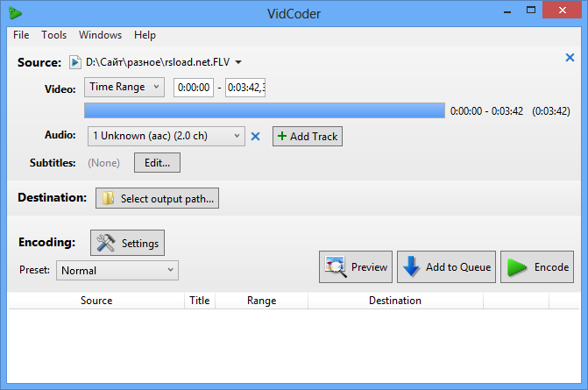Click the VidCoder app icon in title bar

pos(15,13)
